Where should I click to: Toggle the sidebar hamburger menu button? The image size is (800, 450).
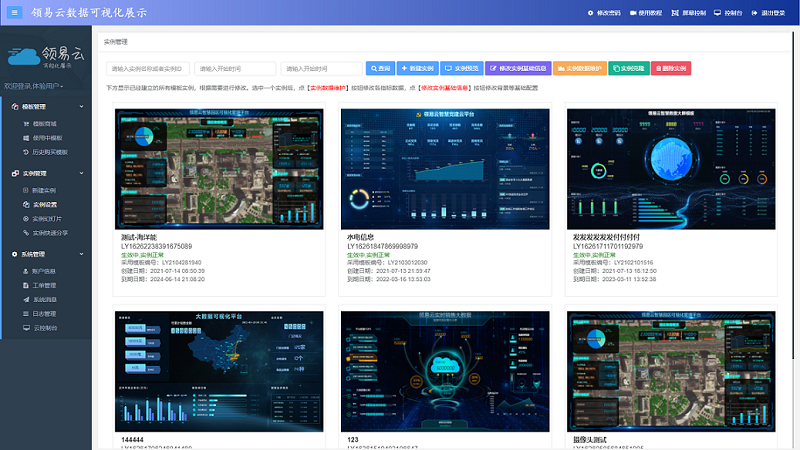pos(14,12)
